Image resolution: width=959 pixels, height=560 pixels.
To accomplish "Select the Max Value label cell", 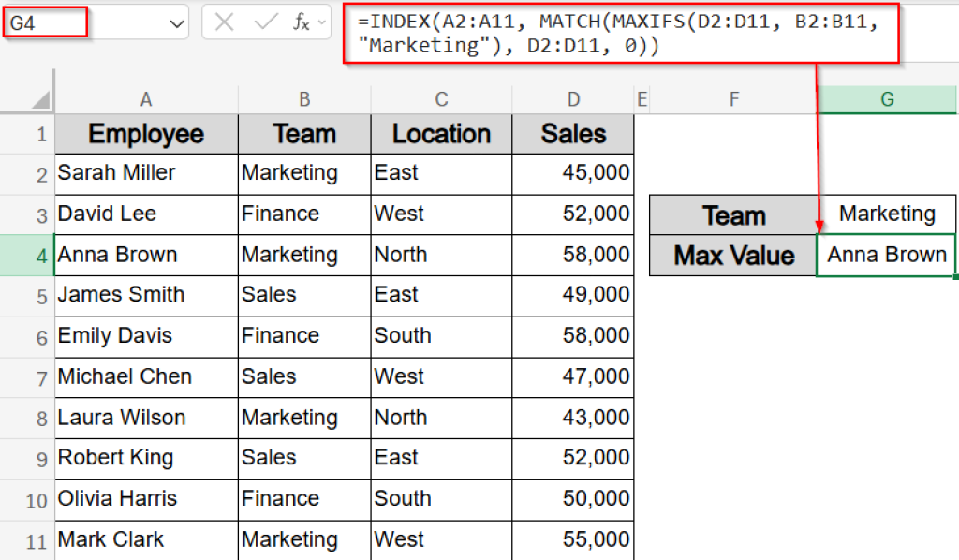I will pyautogui.click(x=732, y=255).
